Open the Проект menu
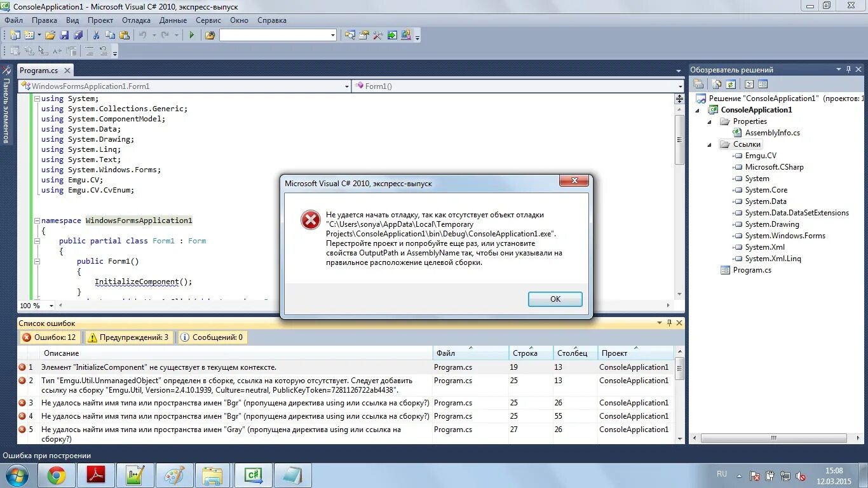The width and height of the screenshot is (868, 488). [x=100, y=20]
